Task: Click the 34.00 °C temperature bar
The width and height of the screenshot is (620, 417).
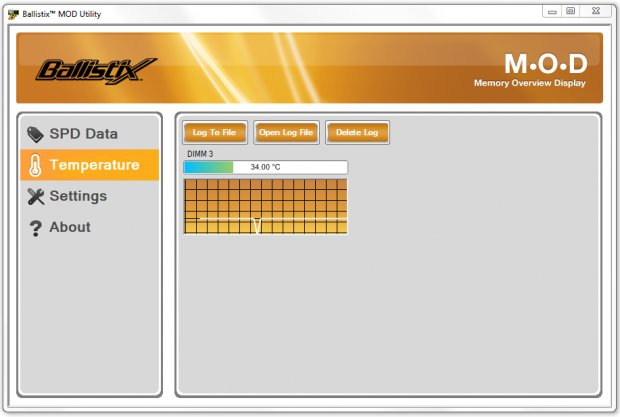Action: 265,167
